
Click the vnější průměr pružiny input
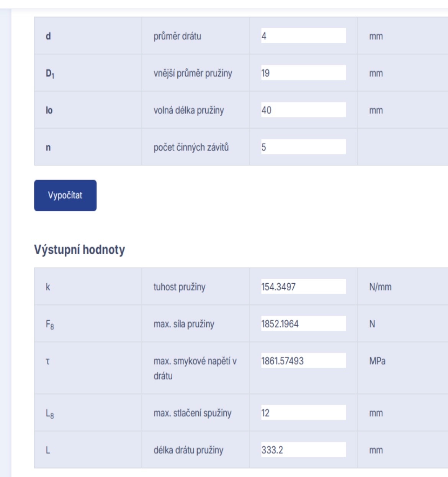[x=303, y=73]
